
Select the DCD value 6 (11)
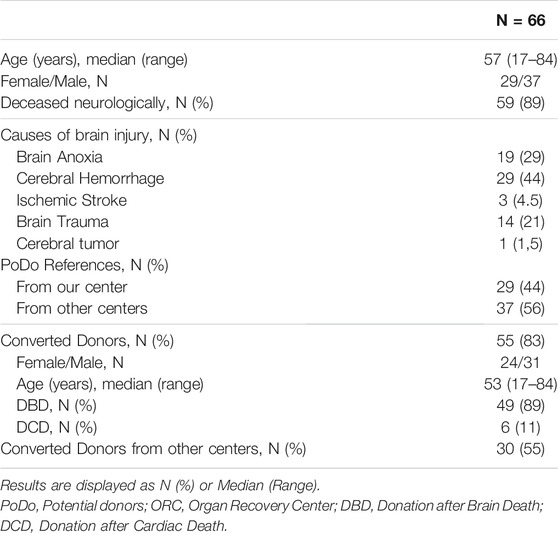[520, 428]
